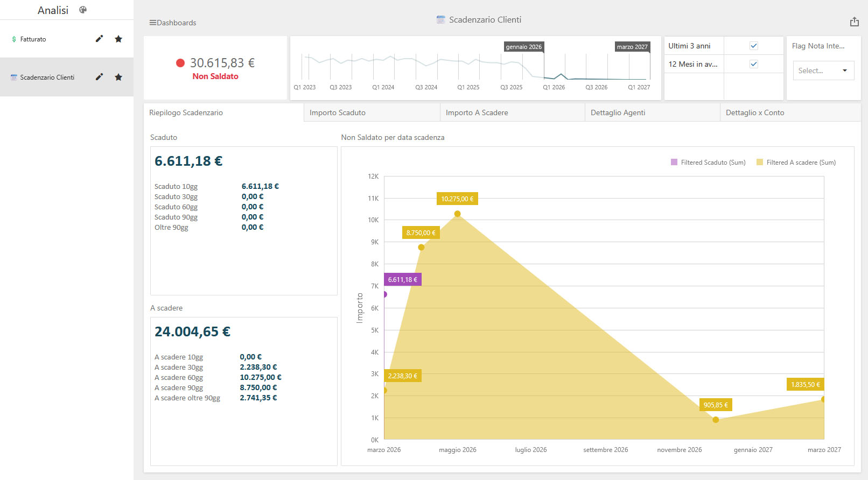Edit the Fatturato dashboard with its pencil icon
This screenshot has height=480, width=868.
(99, 39)
